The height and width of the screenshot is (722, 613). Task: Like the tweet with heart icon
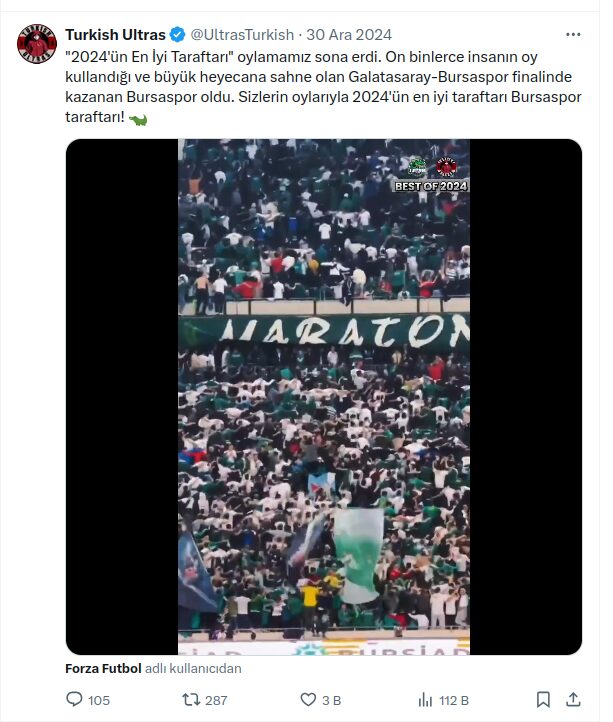308,700
